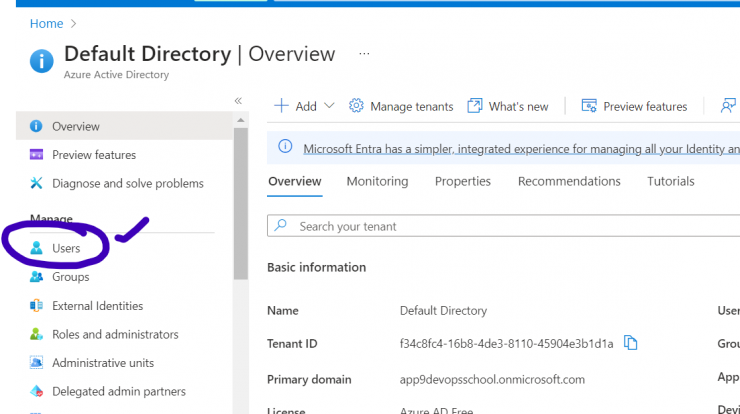The image size is (740, 414).
Task: Click the search magnifier icon
Action: pyautogui.click(x=281, y=225)
